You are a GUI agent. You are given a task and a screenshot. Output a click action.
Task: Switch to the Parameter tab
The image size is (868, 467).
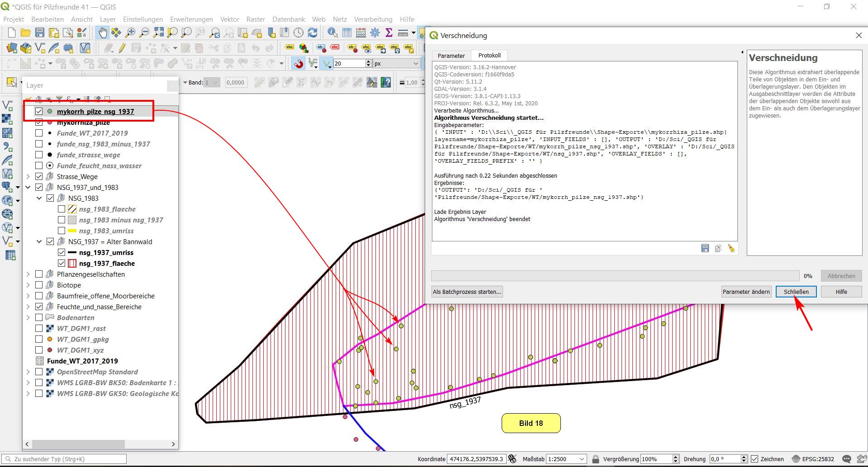coord(451,56)
